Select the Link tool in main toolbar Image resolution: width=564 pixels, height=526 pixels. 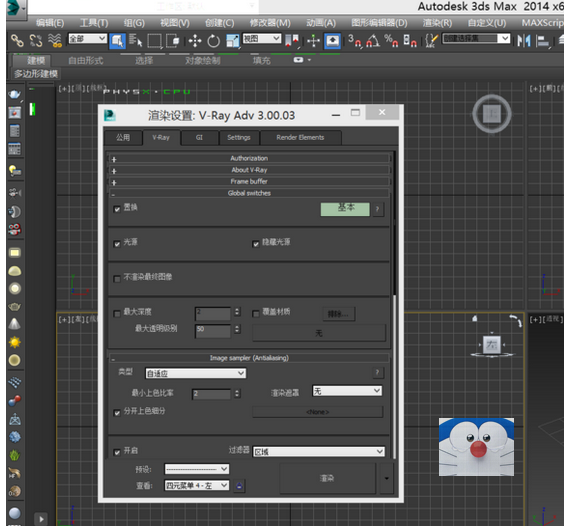coord(17,40)
